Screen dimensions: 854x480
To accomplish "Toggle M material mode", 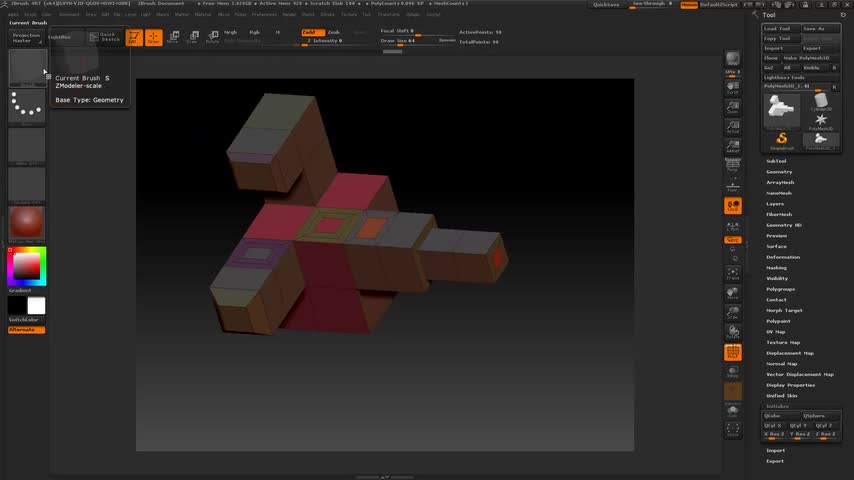I will coord(278,33).
